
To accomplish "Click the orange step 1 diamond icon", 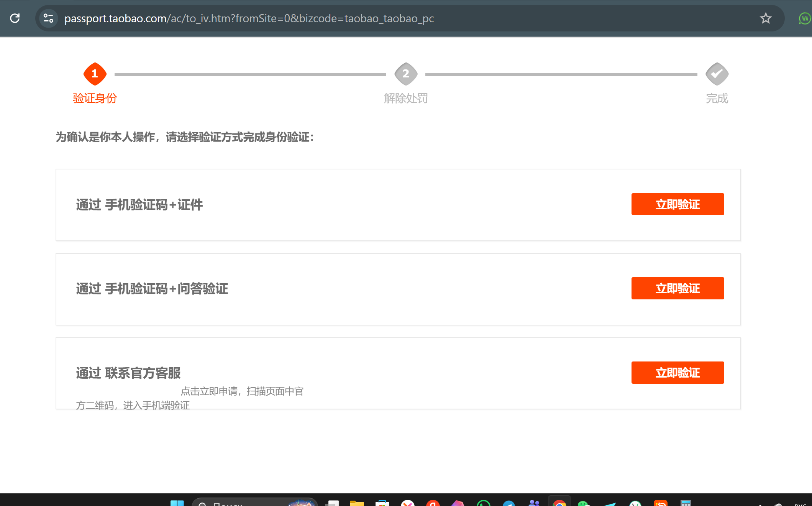I will pyautogui.click(x=95, y=74).
